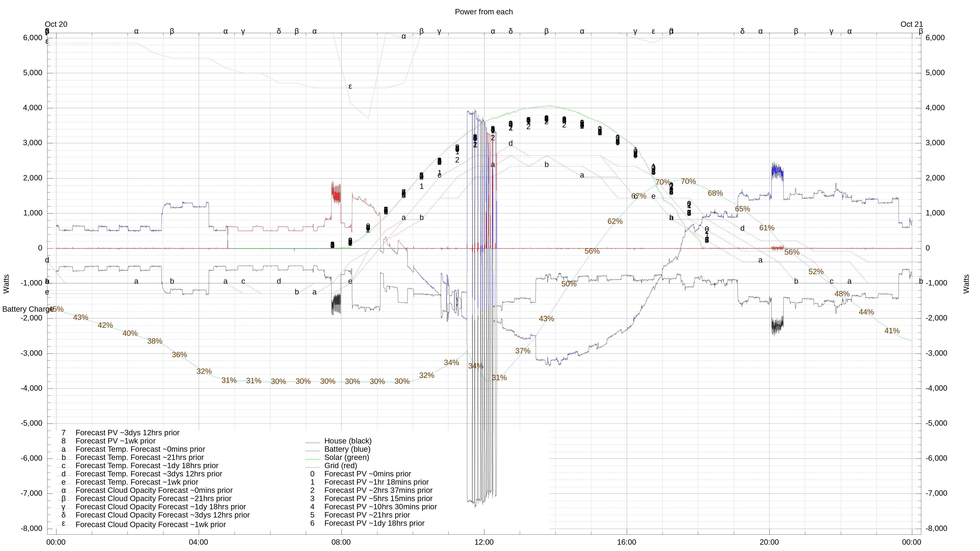The width and height of the screenshot is (980, 551).
Task: Click the '37%' battery charge marker
Action: [x=523, y=351]
